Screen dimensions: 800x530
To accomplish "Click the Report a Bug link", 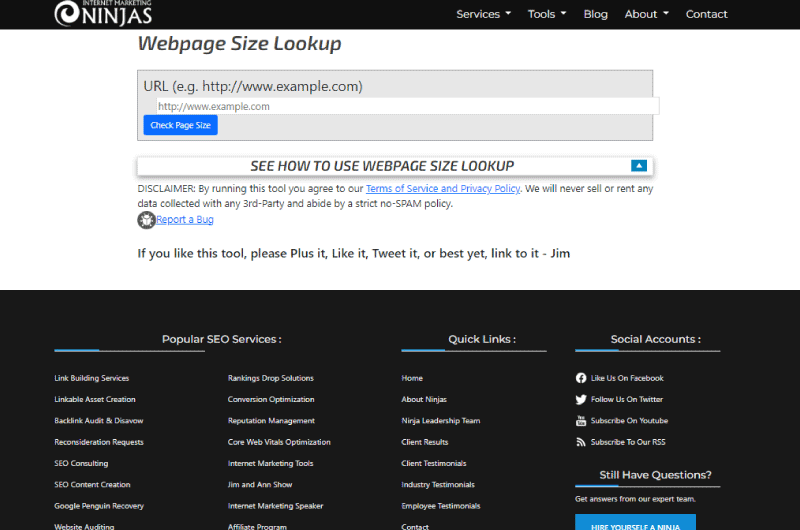I will tap(185, 219).
